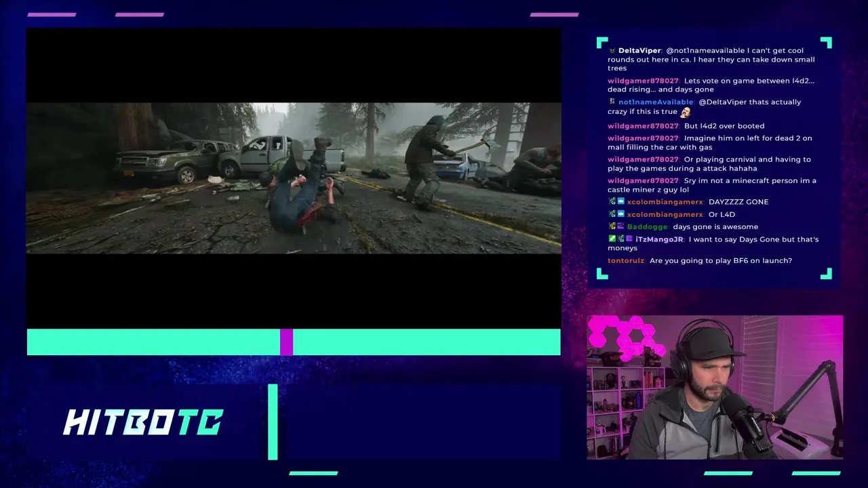Image resolution: width=868 pixels, height=488 pixels.
Task: Open not1nameAvailable's username in chat
Action: pyautogui.click(x=656, y=102)
